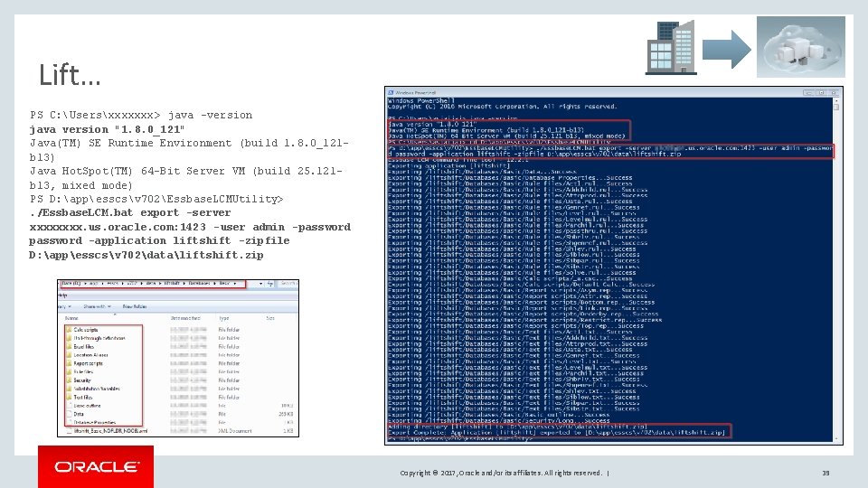The image size is (868, 488).
Task: Click the Explorer search field
Action: (288, 283)
